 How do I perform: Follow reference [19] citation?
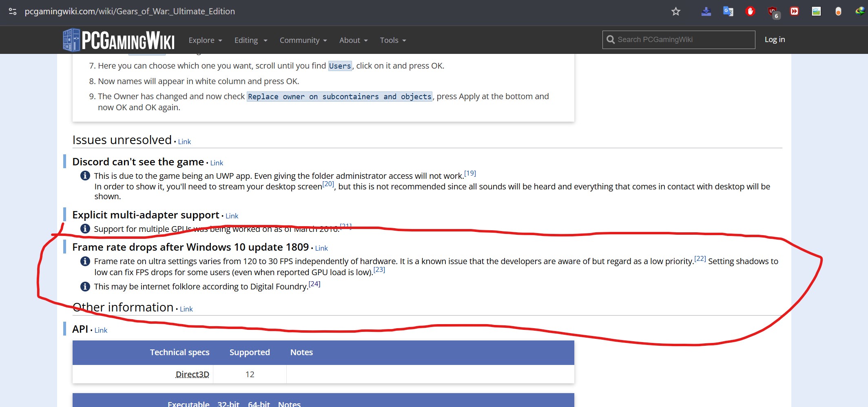pos(470,173)
